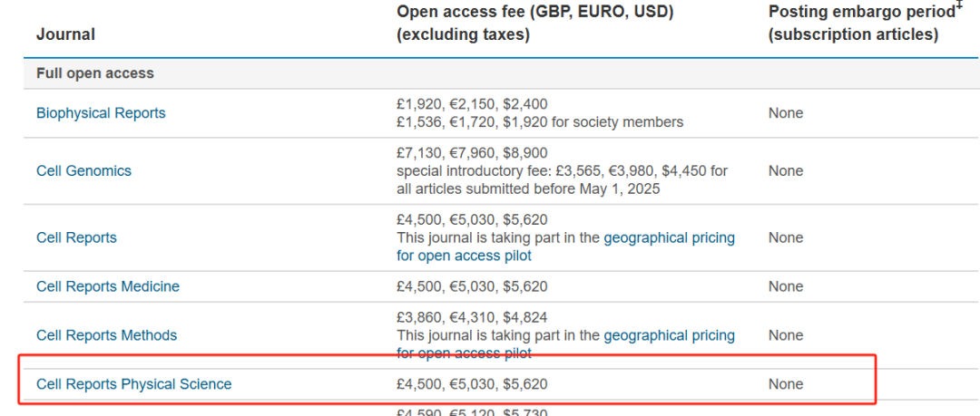
Task: Follow the geographical pricing link in Cell Reports Methods row
Action: pos(565,344)
